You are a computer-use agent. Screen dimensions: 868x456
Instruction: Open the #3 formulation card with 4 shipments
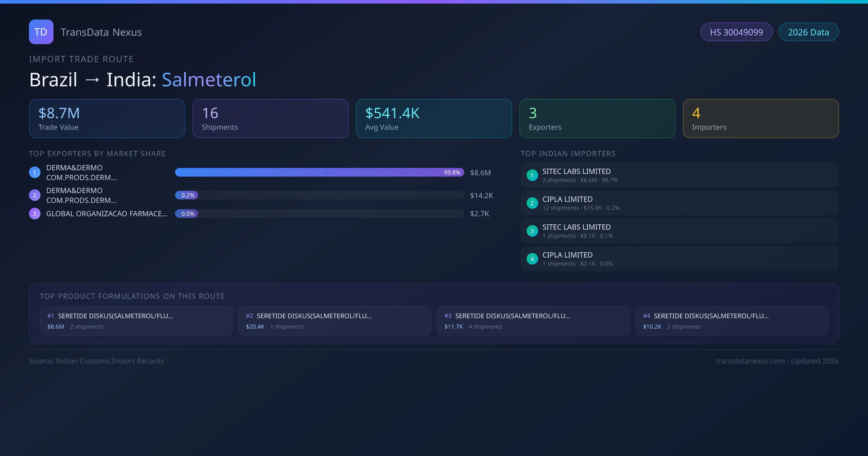(x=533, y=321)
